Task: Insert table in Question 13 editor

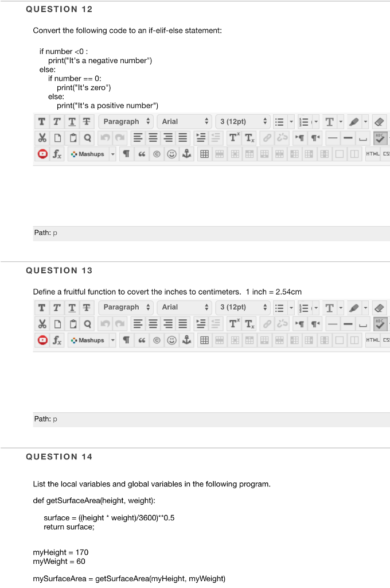Action: (205, 340)
